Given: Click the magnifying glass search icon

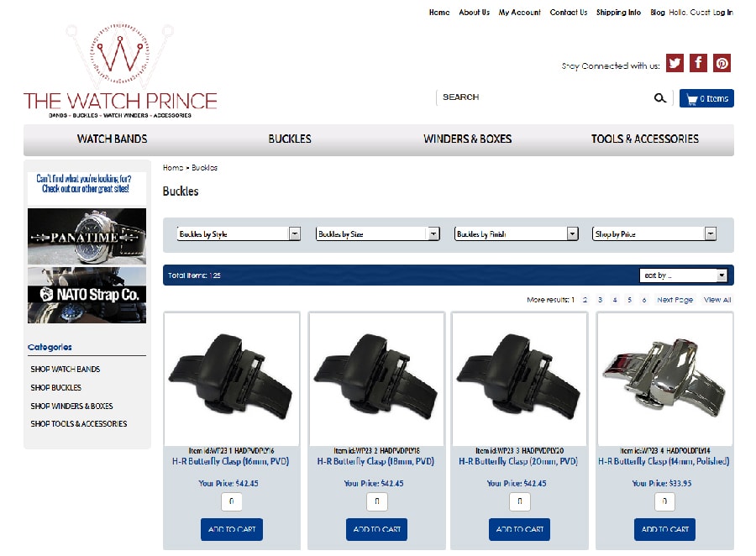Looking at the screenshot, I should point(659,98).
